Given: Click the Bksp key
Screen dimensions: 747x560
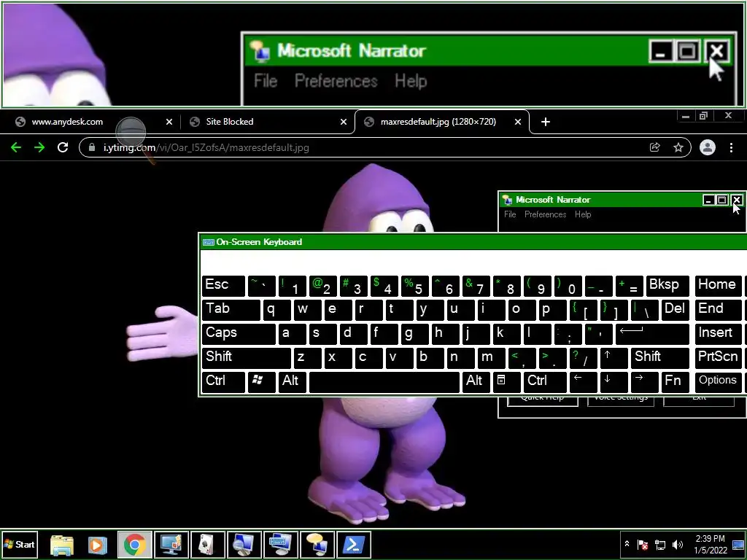Looking at the screenshot, I should coord(667,286).
